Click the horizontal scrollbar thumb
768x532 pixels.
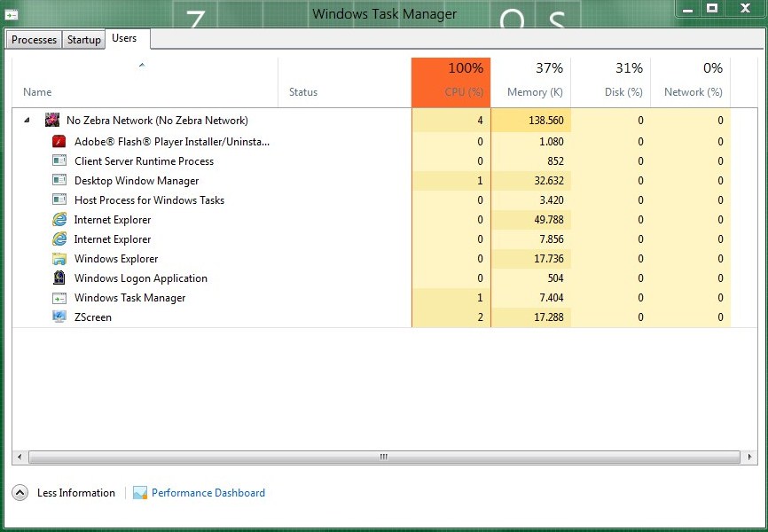click(384, 457)
